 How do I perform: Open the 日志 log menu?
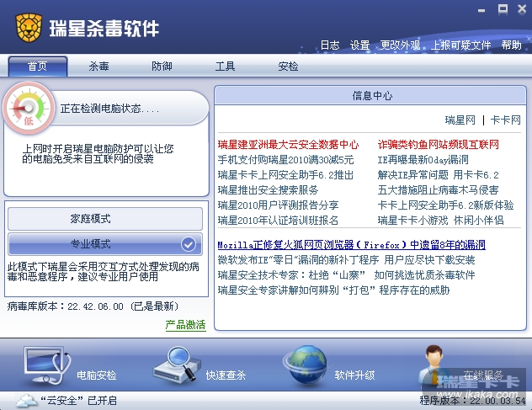[330, 45]
